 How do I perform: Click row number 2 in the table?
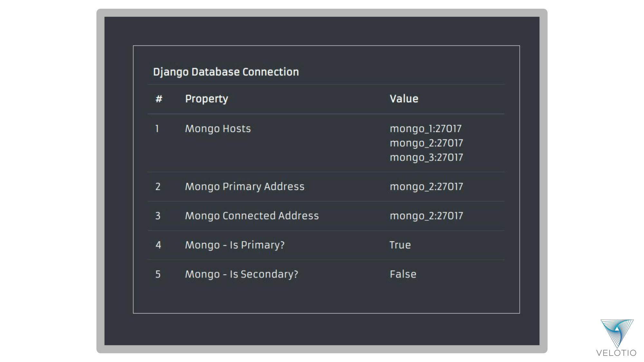(158, 187)
